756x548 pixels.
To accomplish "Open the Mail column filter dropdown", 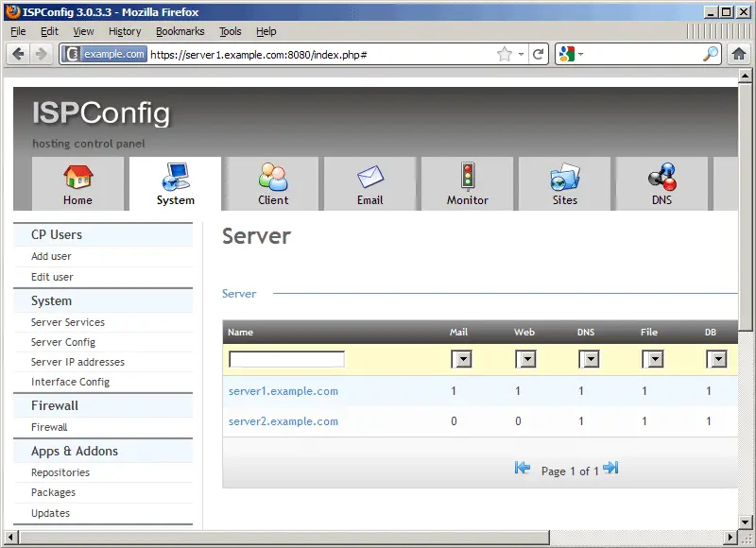I will [x=462, y=359].
